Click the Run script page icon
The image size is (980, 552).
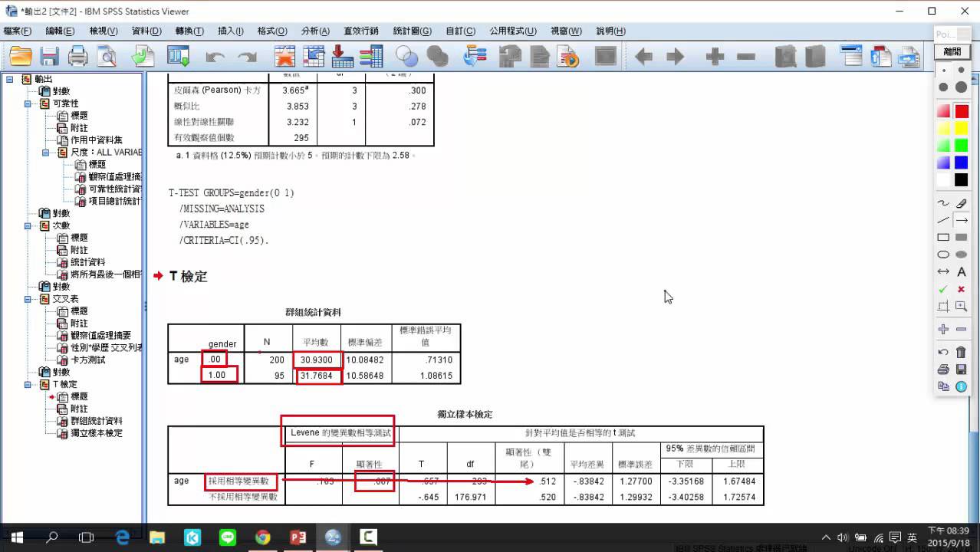569,56
